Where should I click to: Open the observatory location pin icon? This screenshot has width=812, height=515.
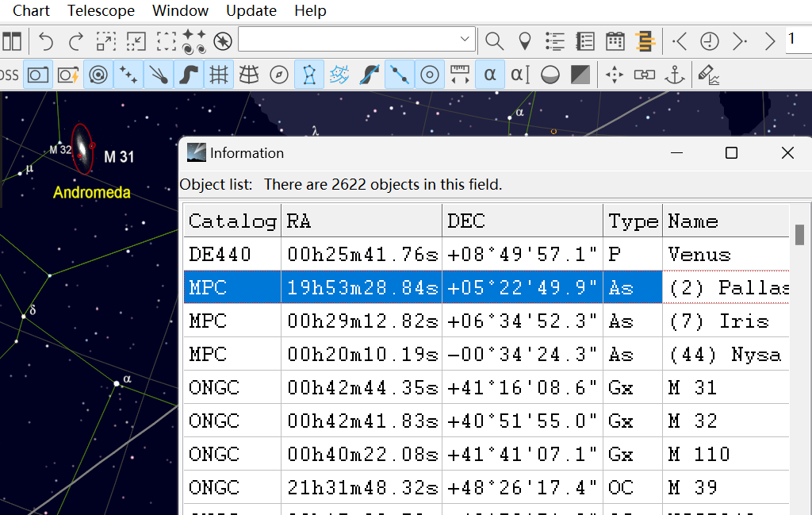[x=525, y=41]
